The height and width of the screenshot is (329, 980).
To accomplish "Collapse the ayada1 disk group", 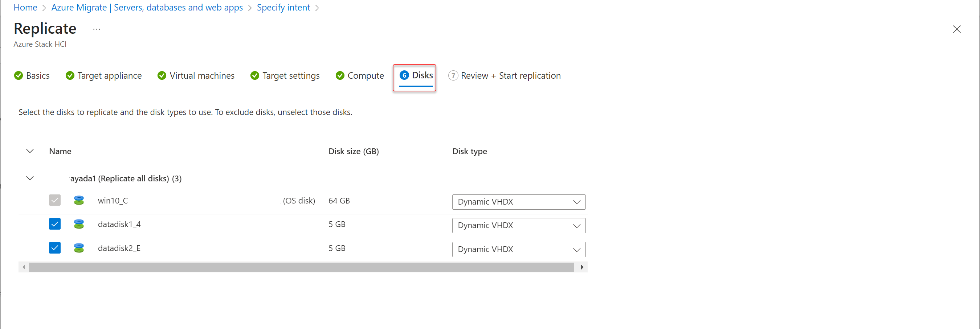I will click(30, 178).
